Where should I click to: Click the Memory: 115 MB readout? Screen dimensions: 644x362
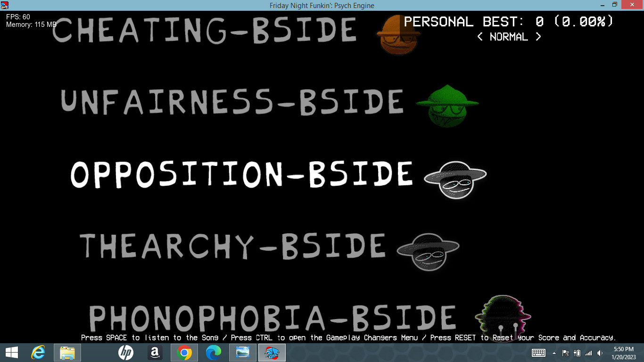tap(31, 24)
